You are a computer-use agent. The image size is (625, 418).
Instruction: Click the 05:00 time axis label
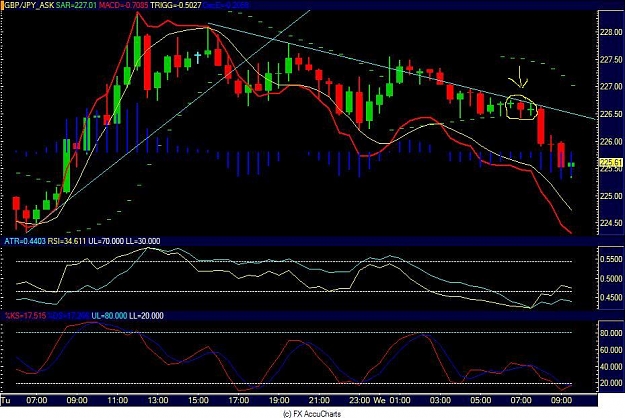pos(481,400)
